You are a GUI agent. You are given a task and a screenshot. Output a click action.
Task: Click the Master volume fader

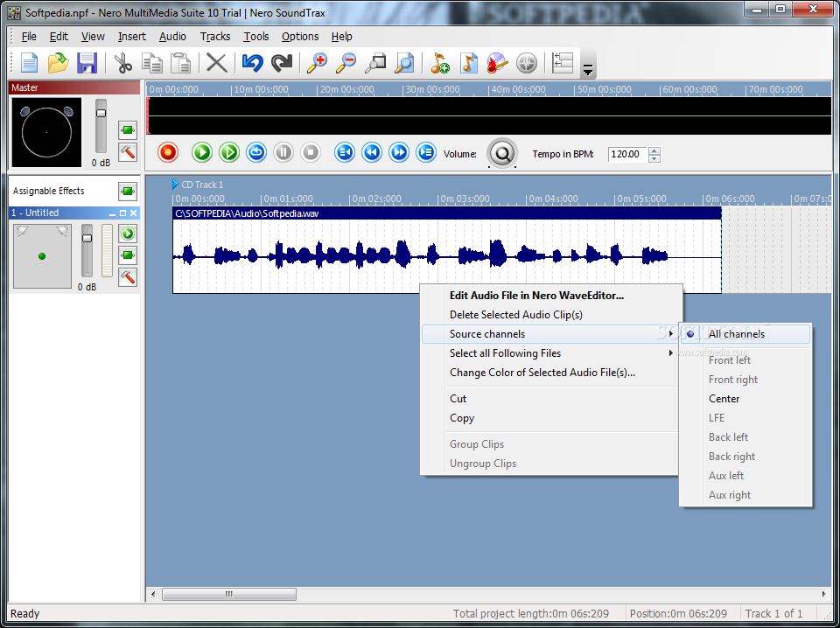point(101,113)
